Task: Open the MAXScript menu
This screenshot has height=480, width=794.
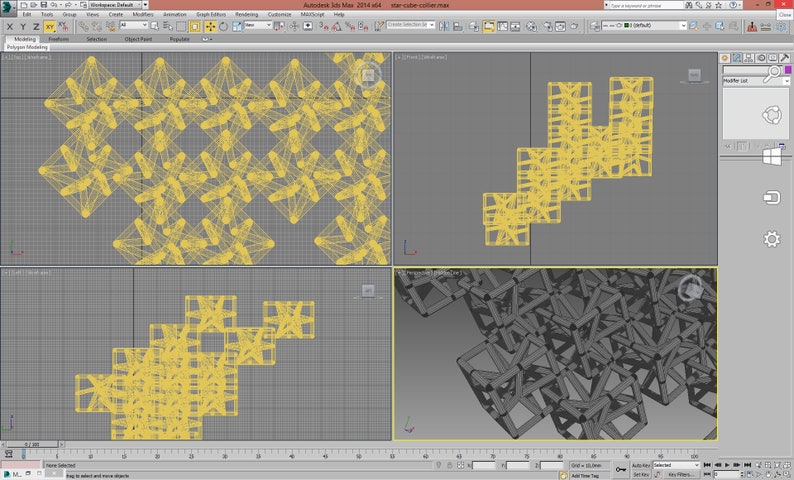Action: point(312,15)
